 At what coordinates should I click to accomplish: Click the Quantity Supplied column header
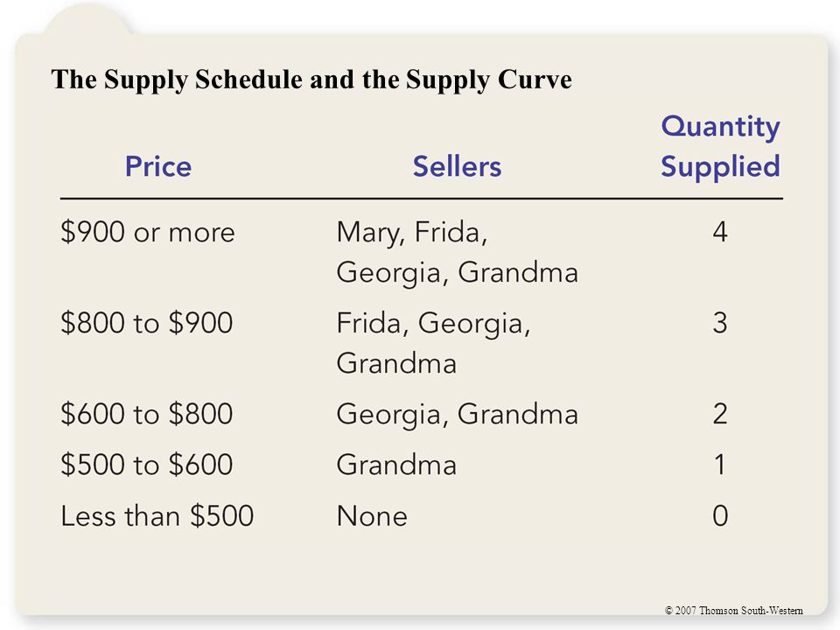720,146
